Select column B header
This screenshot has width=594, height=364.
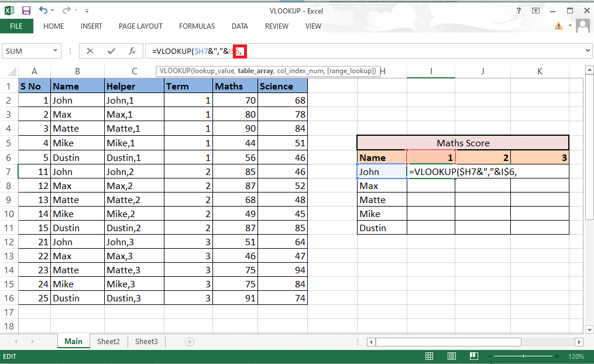(x=77, y=71)
